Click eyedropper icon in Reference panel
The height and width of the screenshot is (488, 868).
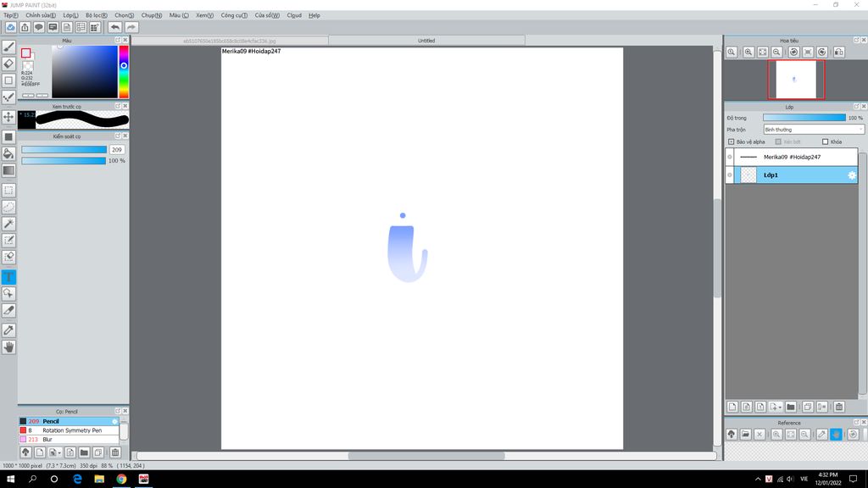coord(821,435)
